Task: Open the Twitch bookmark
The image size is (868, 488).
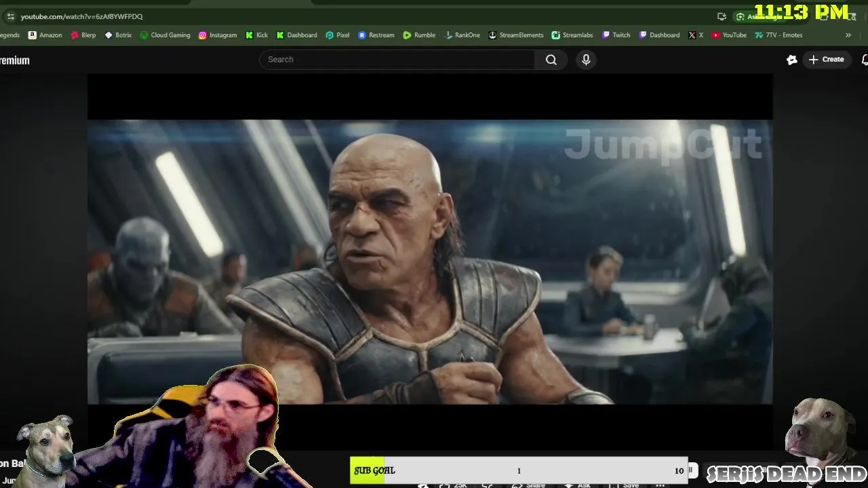Action: coord(616,35)
